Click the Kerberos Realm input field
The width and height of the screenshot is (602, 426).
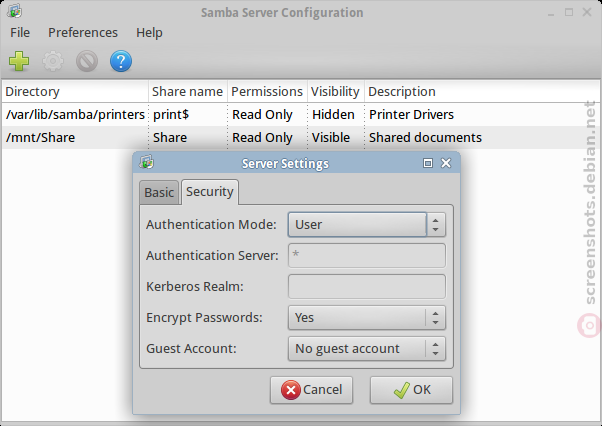pos(367,286)
